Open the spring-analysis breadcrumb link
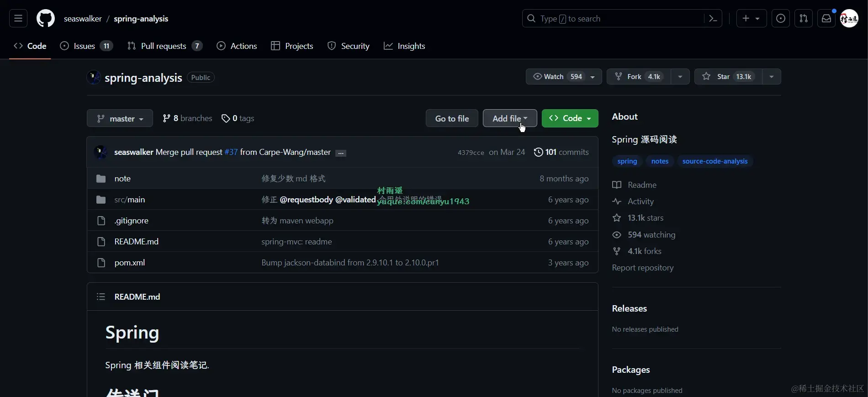The image size is (868, 397). pyautogui.click(x=141, y=19)
